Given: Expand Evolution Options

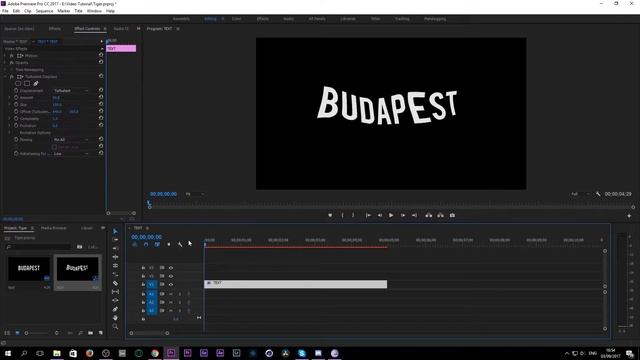Looking at the screenshot, I should tap(10, 133).
